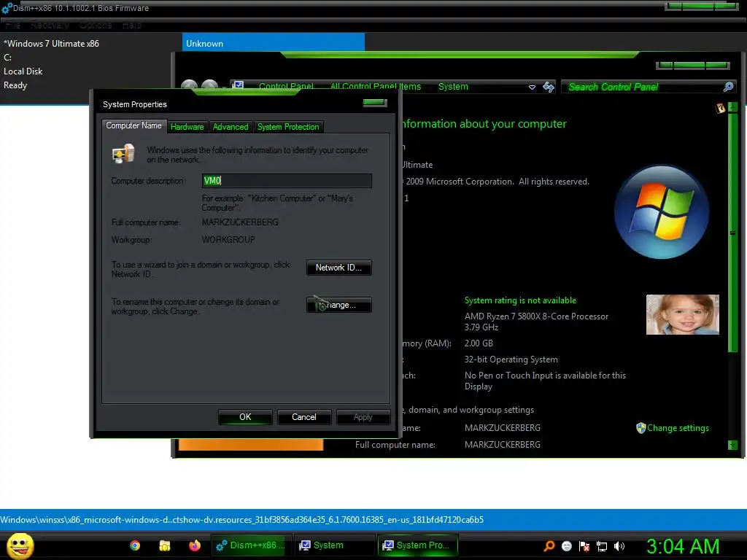Click the Network ID... button

click(x=338, y=268)
